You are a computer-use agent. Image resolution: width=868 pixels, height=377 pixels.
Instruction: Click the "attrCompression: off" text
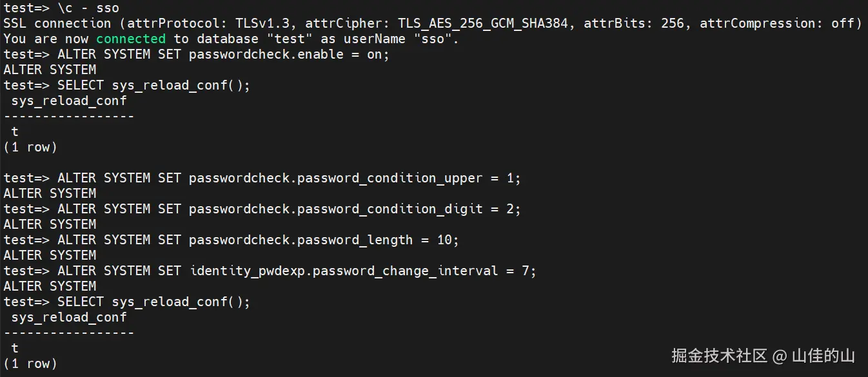pyautogui.click(x=780, y=23)
